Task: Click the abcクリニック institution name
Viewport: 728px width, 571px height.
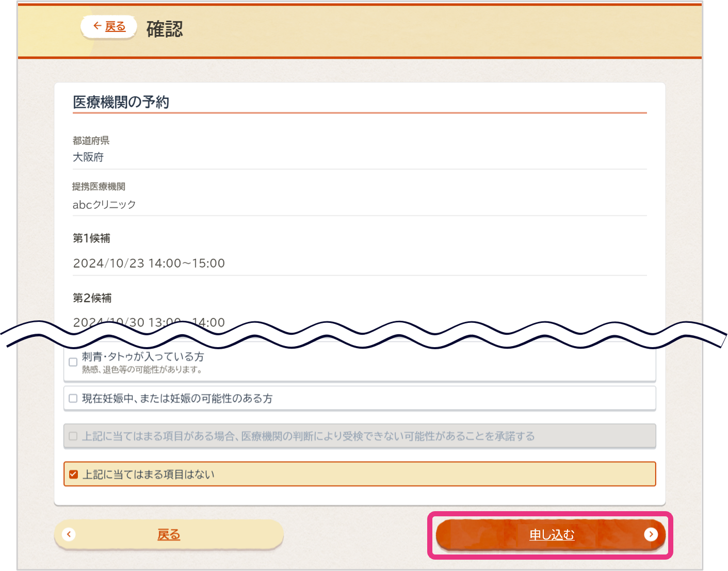Action: (104, 205)
